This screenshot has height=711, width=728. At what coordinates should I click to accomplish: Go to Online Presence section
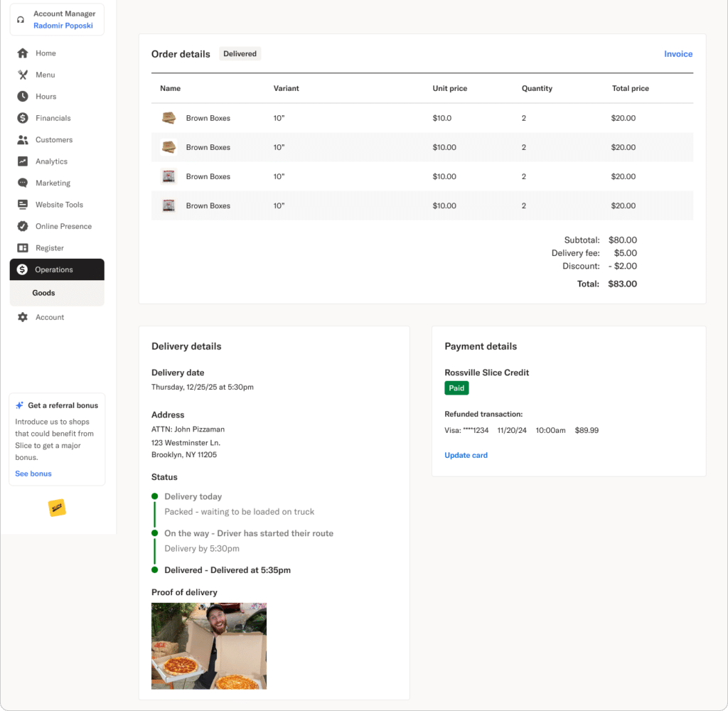(63, 226)
